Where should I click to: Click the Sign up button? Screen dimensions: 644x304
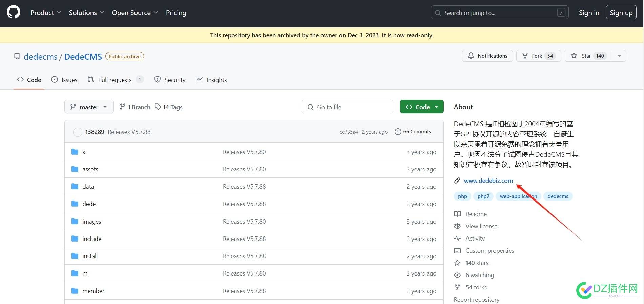click(x=621, y=13)
